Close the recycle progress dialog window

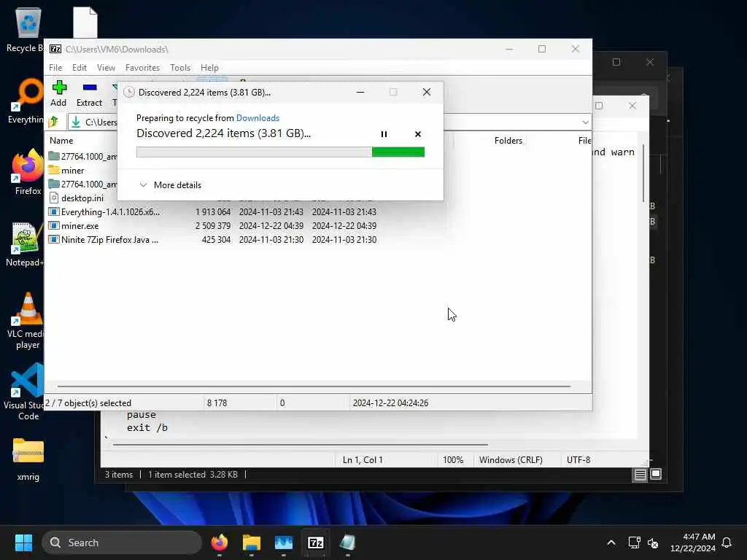pos(427,93)
